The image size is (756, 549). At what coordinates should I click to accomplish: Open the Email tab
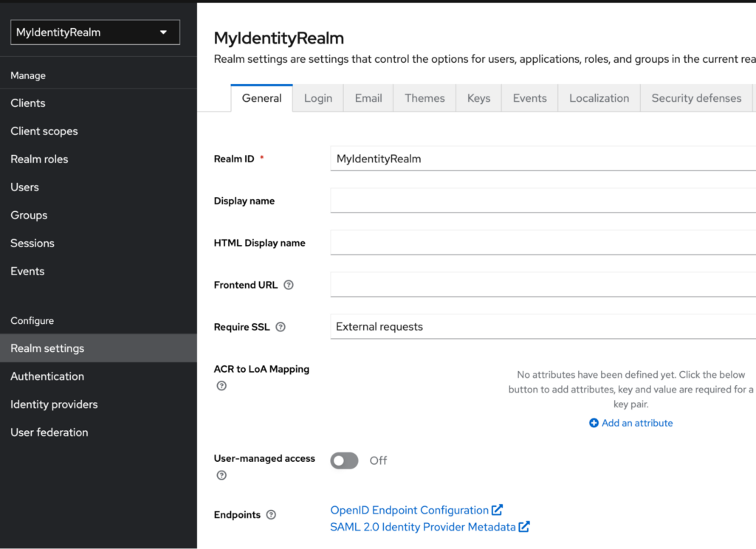(368, 98)
